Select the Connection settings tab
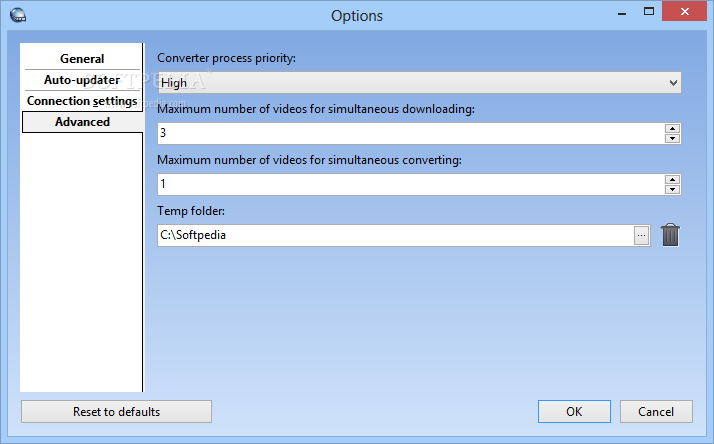 pyautogui.click(x=82, y=101)
